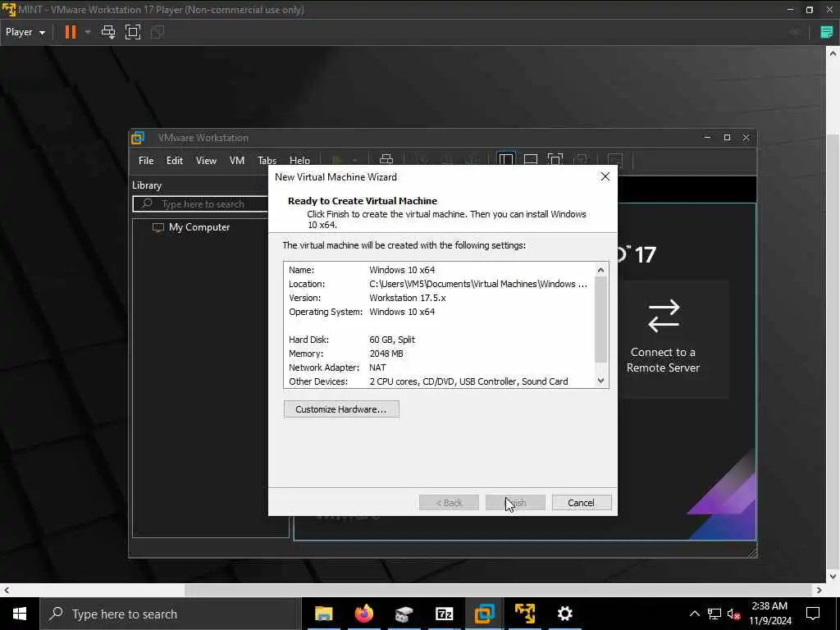
Task: Click the Workstation send Ctrl+Alt+Del toolbar icon
Action: coord(386,159)
